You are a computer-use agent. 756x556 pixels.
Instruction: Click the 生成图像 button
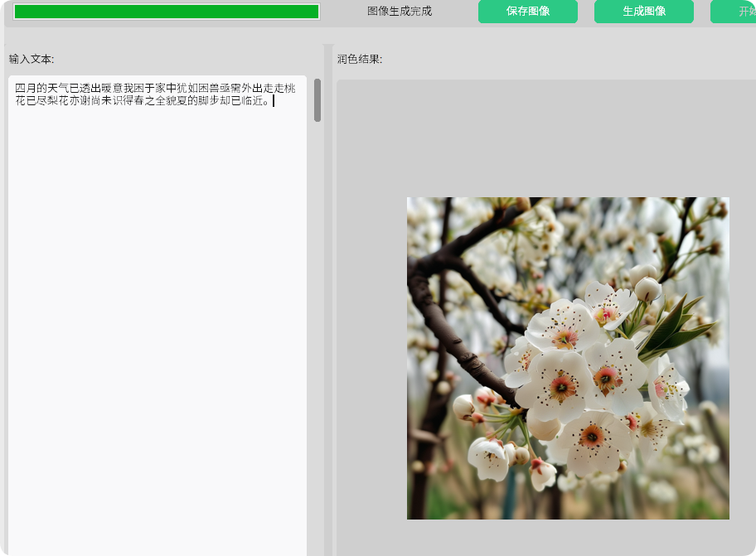coord(643,12)
